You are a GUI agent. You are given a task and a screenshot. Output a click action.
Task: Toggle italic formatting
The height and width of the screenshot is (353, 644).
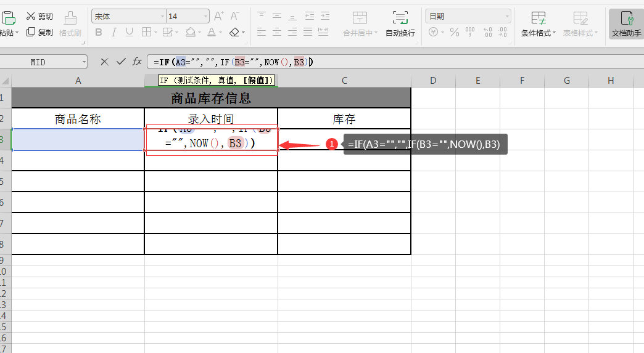(114, 32)
